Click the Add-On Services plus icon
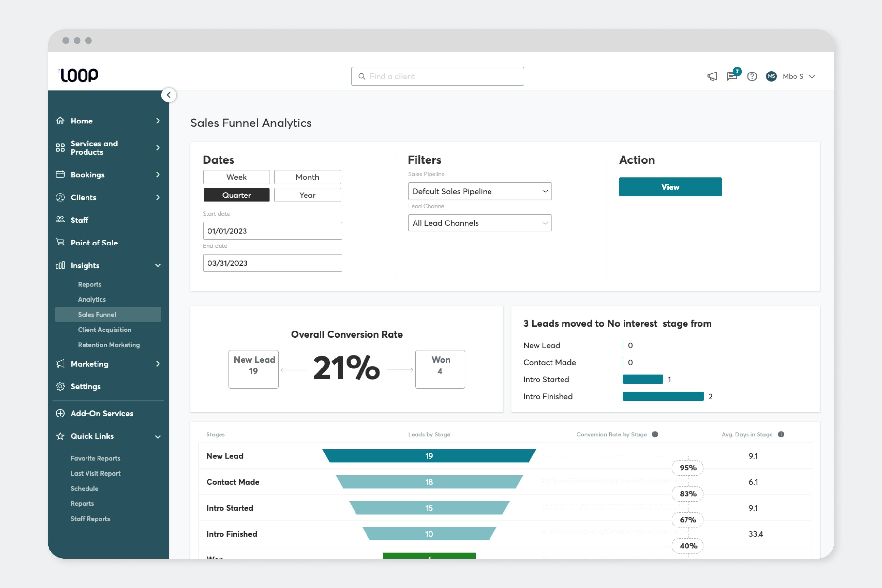This screenshot has width=882, height=588. (60, 413)
